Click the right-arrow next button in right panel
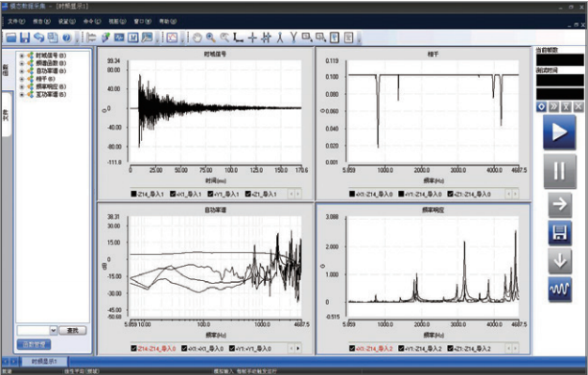Viewport: 588px width, 375px height. [x=560, y=205]
